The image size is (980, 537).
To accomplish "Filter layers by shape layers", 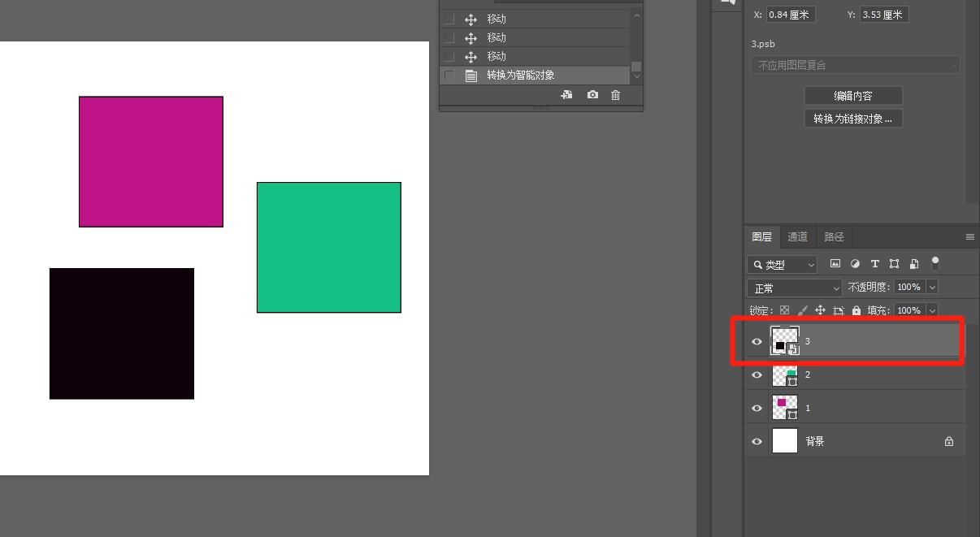I will point(894,264).
